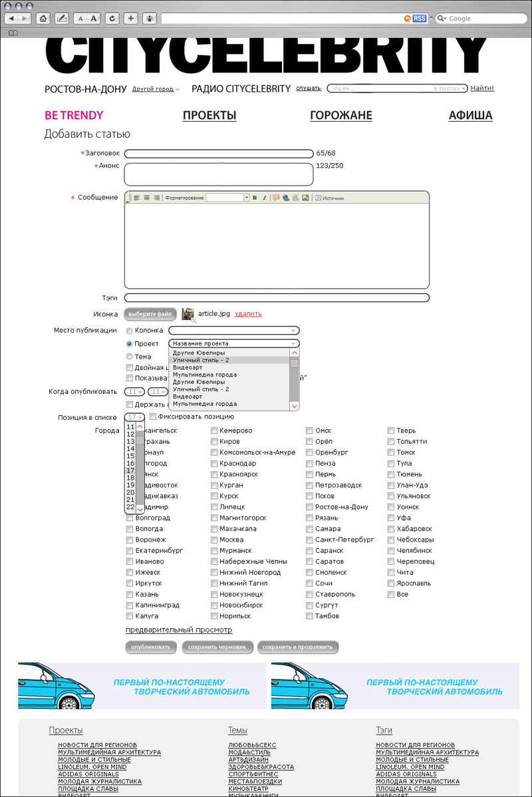Click the browser forward arrow
Image resolution: width=532 pixels, height=797 pixels.
[25, 19]
